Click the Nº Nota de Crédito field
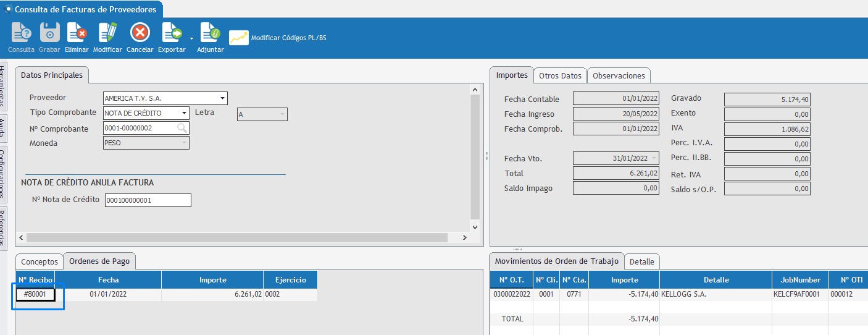 148,200
